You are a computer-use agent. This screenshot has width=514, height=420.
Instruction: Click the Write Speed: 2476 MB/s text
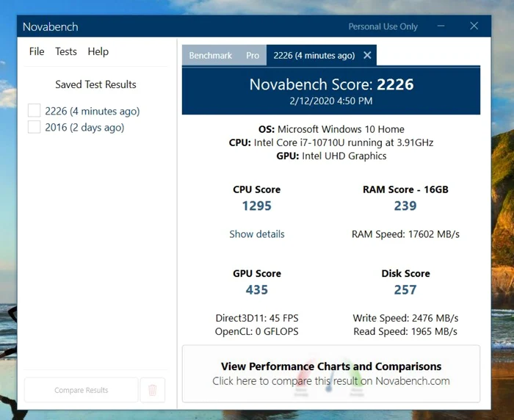pos(405,318)
